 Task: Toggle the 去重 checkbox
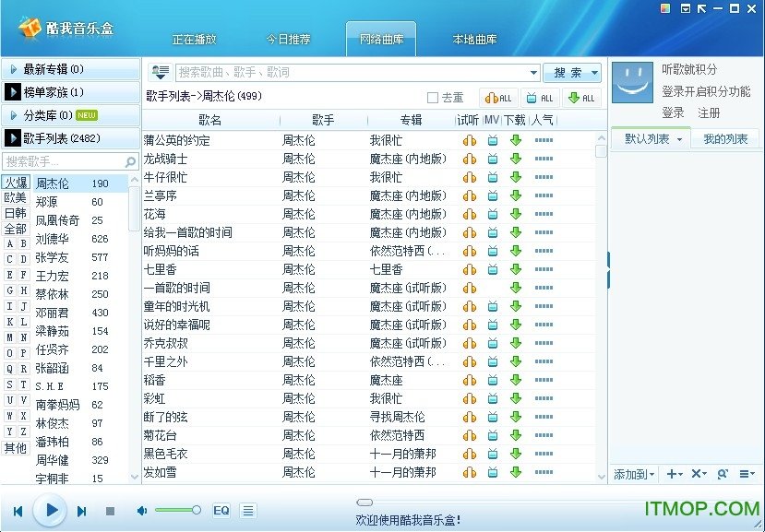(x=432, y=98)
